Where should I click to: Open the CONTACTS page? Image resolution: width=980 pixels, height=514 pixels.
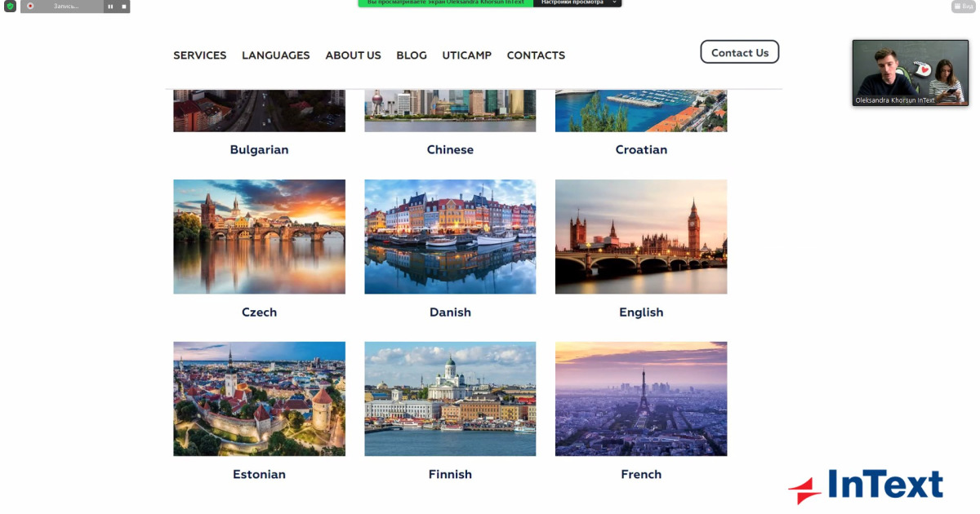pos(536,55)
